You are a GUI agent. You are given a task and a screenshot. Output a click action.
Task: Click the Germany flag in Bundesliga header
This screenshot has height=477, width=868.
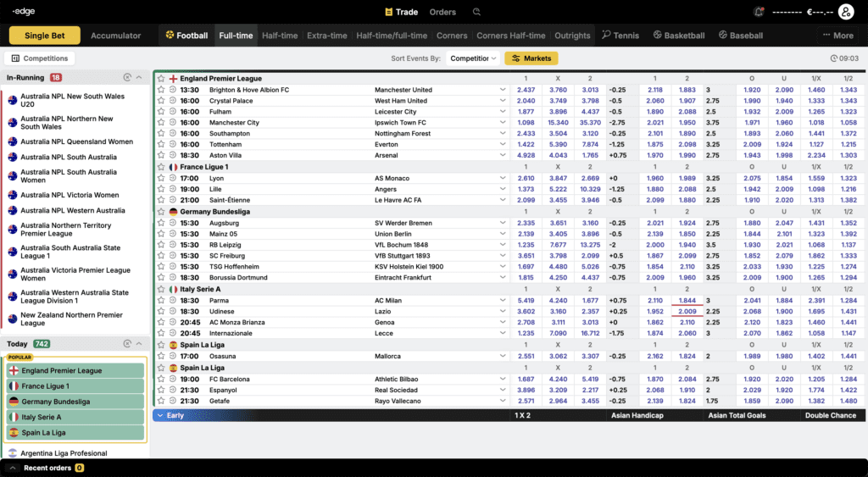[173, 211]
